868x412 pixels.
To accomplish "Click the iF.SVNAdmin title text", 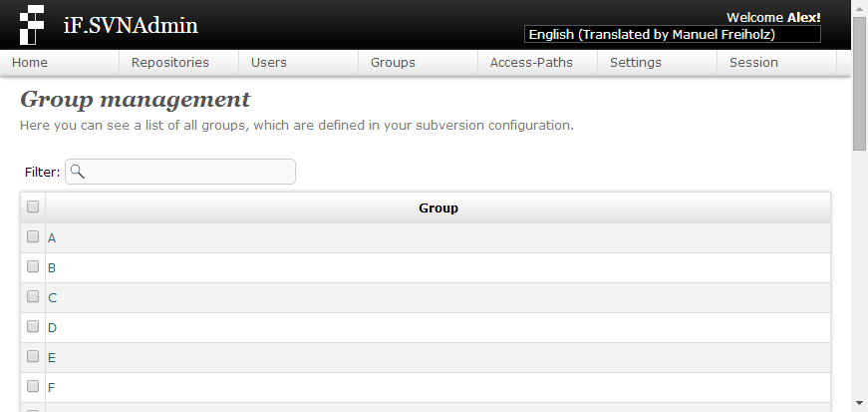I will 131,26.
